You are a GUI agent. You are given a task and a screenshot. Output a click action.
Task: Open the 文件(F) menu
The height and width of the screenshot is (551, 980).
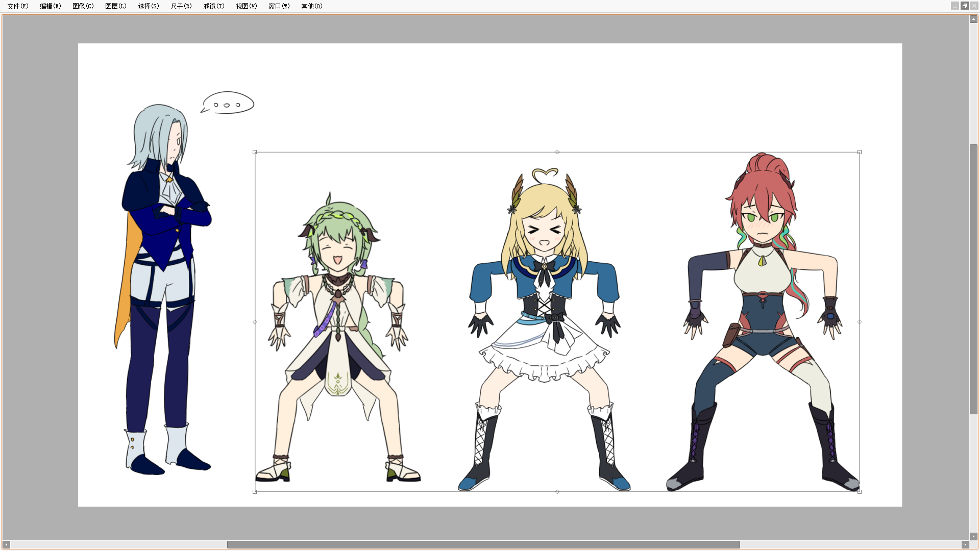(18, 6)
